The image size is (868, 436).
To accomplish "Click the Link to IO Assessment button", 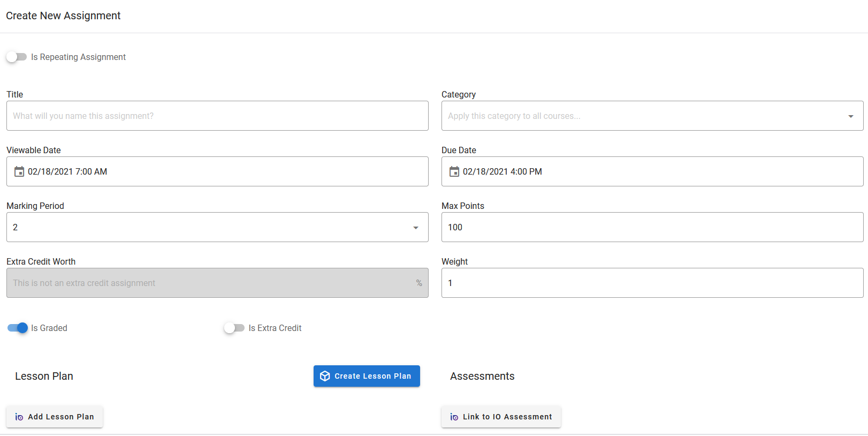I will [x=501, y=417].
